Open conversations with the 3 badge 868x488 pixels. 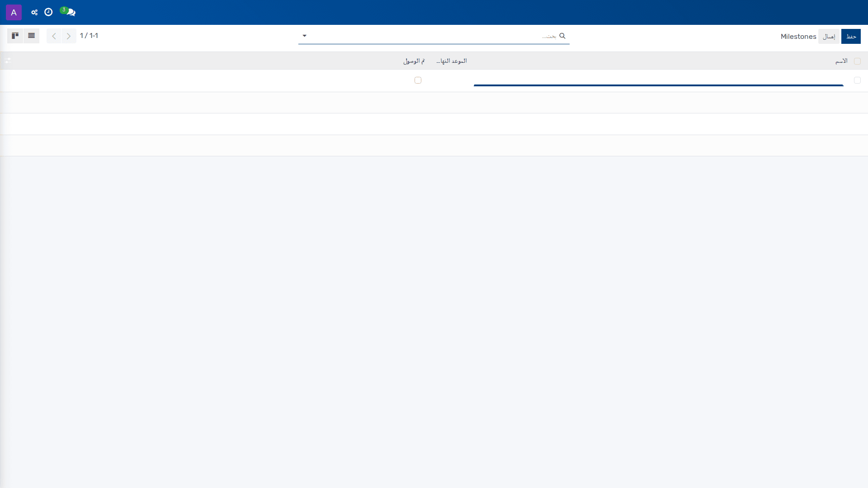coord(68,12)
